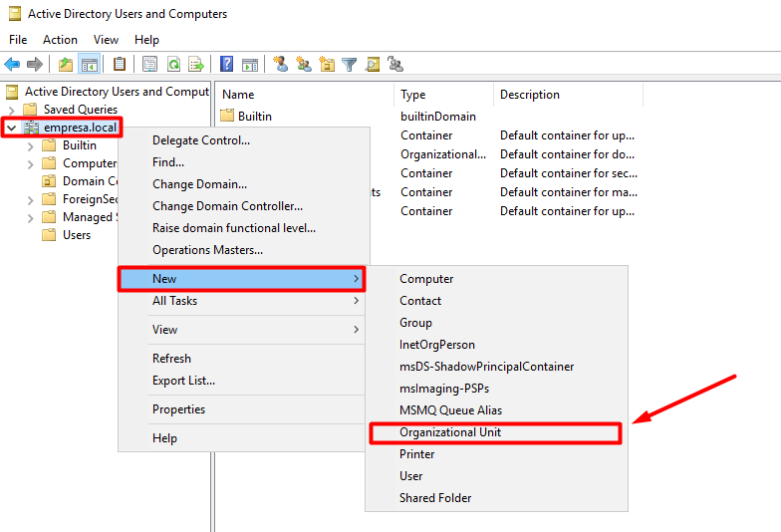
Task: Sort by the Name column header
Action: pos(305,95)
